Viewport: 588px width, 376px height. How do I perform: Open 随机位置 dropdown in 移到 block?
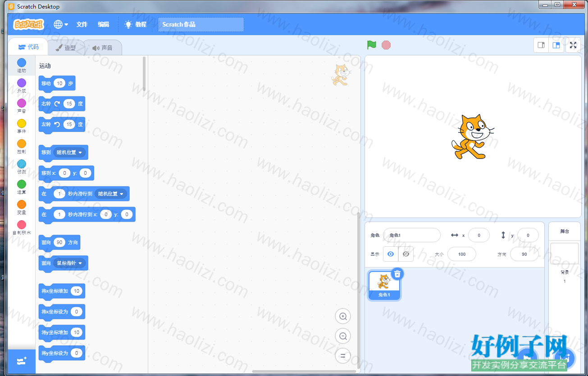coord(69,152)
